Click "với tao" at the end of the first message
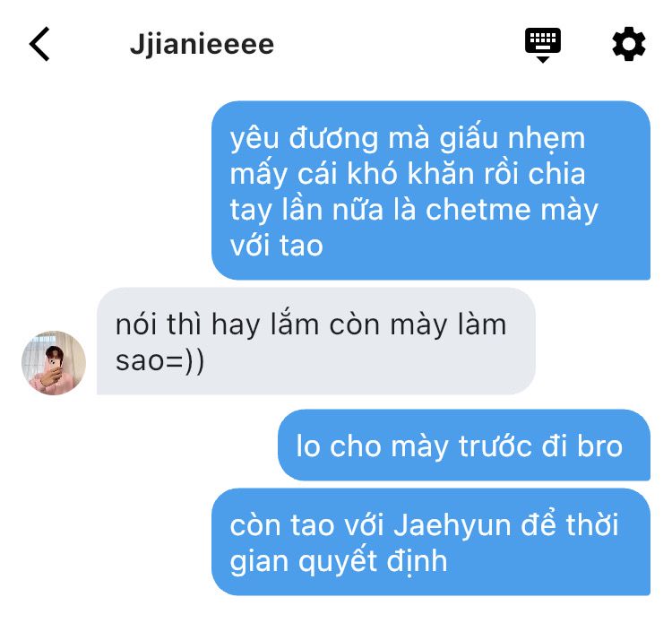This screenshot has height=623, width=672. pos(277,247)
